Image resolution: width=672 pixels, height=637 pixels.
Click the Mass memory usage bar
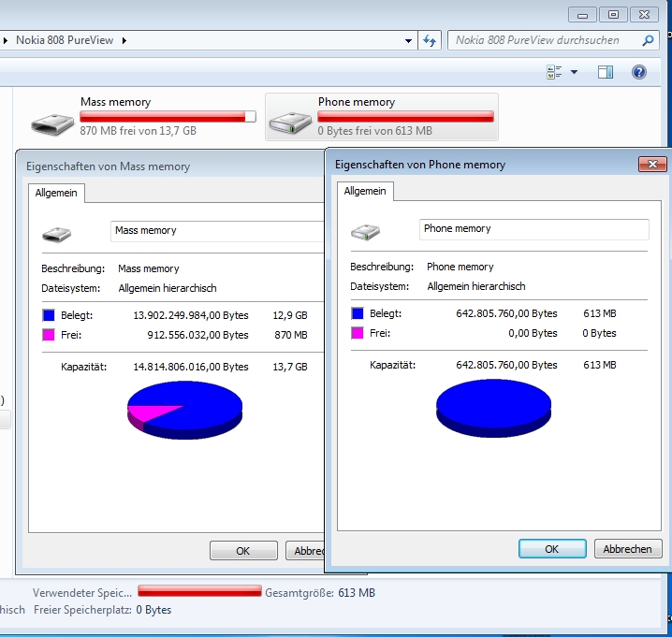(168, 117)
